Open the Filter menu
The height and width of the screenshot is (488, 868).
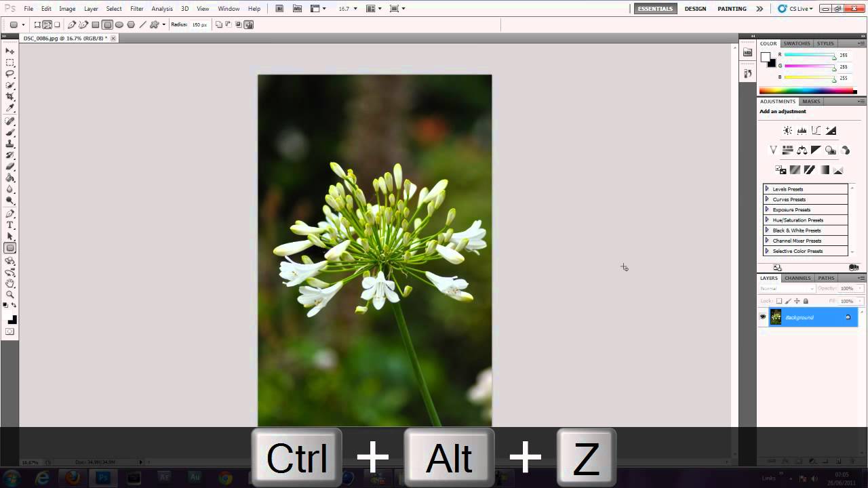point(137,9)
